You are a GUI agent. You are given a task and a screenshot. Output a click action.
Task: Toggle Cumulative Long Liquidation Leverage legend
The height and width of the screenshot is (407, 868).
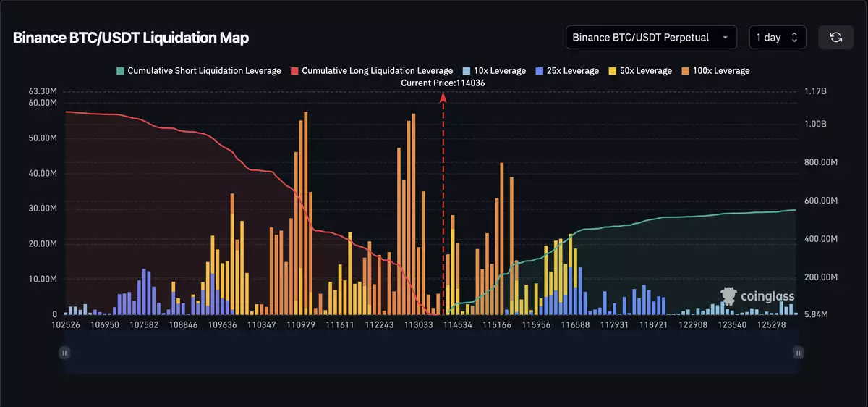pos(372,71)
